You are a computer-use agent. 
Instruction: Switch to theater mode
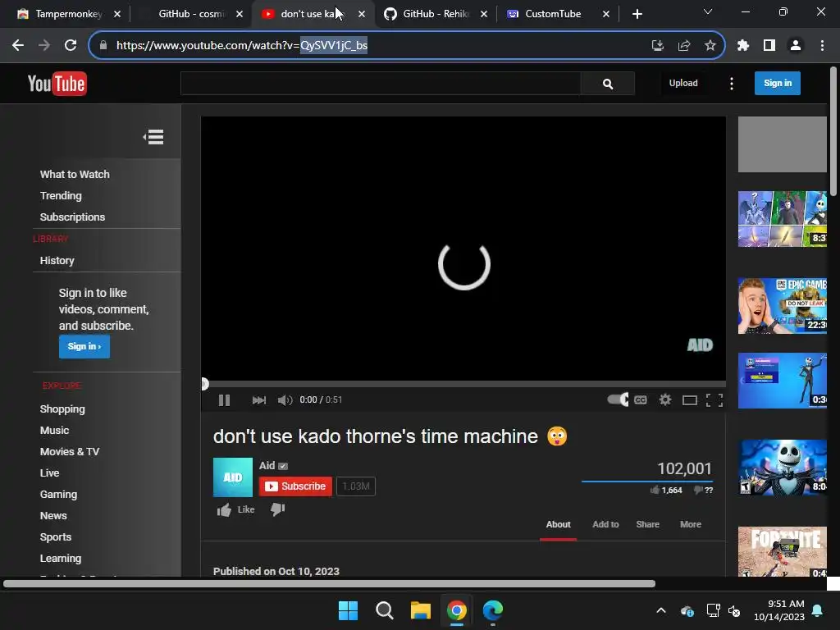click(x=689, y=400)
